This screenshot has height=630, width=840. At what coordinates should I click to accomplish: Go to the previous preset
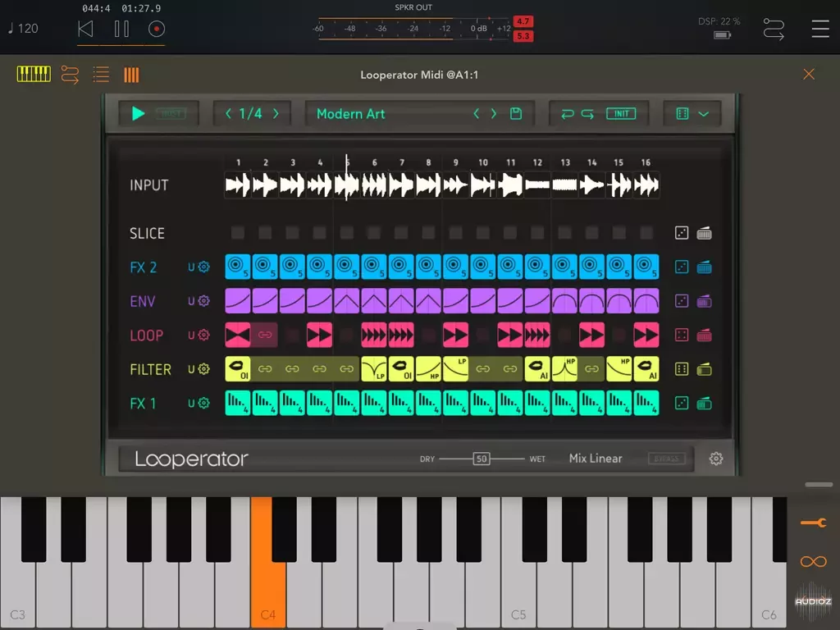coord(477,113)
